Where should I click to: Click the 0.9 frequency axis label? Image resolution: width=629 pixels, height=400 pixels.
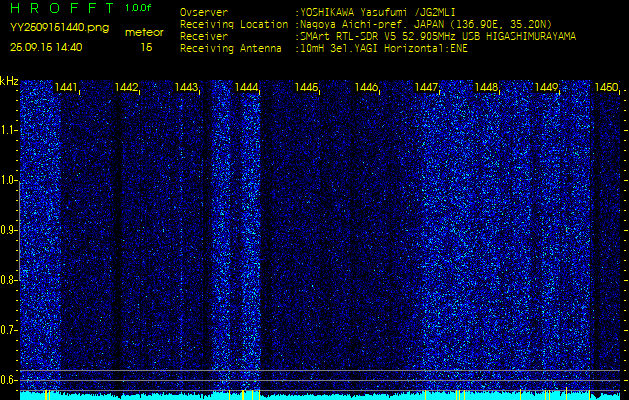(8, 230)
